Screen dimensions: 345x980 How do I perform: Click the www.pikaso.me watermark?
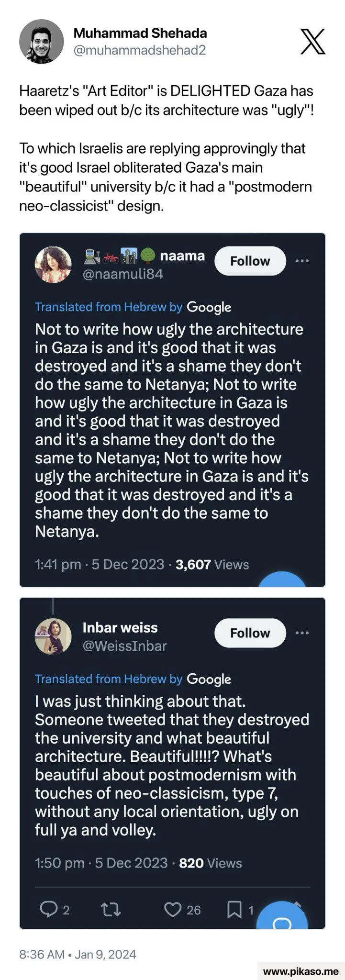(x=301, y=971)
